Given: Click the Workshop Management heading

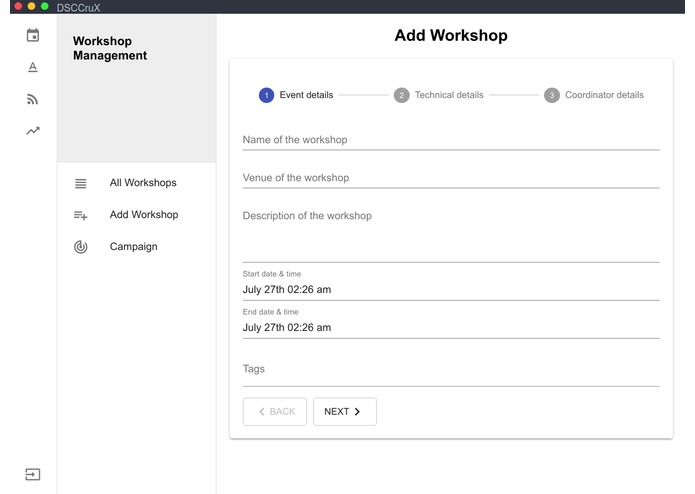Looking at the screenshot, I should (110, 48).
